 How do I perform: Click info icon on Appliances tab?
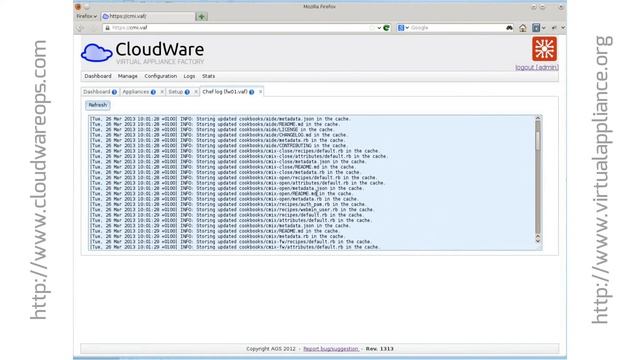pyautogui.click(x=153, y=92)
